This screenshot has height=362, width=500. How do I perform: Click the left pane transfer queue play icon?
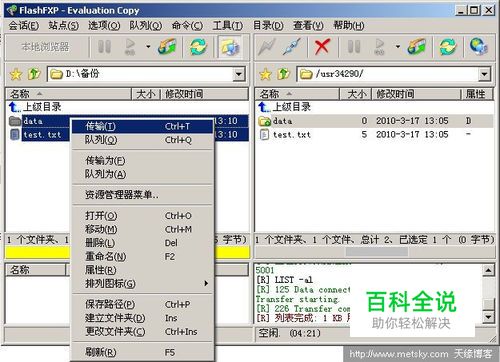tap(130, 47)
